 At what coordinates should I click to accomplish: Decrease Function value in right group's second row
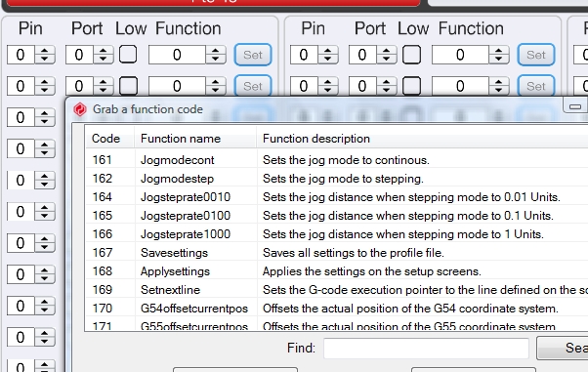coord(498,91)
